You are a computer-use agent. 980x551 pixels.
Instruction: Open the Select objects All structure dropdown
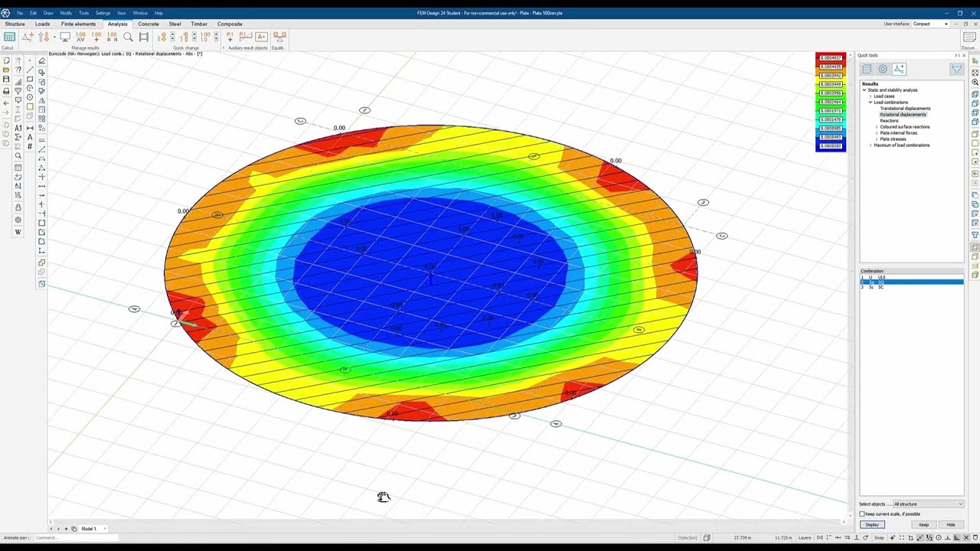tap(928, 504)
